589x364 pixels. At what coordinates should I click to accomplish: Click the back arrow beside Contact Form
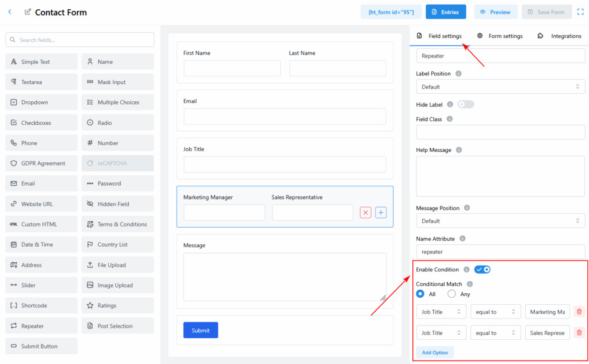click(x=10, y=12)
